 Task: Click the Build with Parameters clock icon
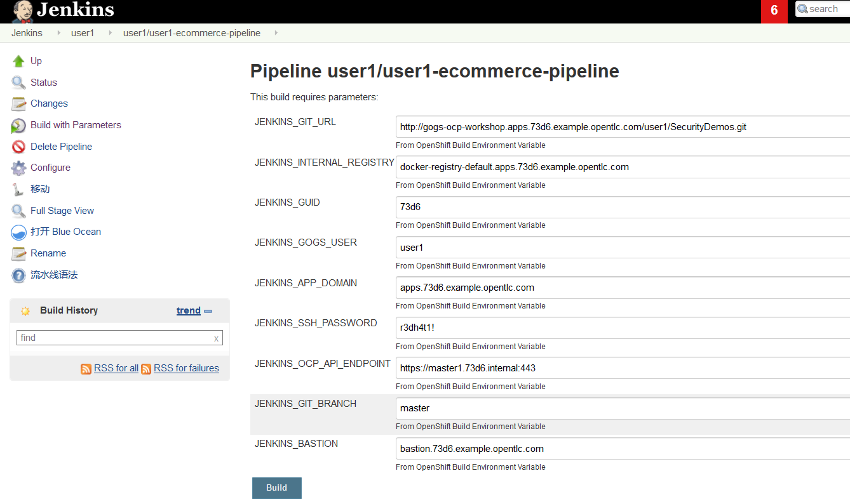pyautogui.click(x=18, y=125)
